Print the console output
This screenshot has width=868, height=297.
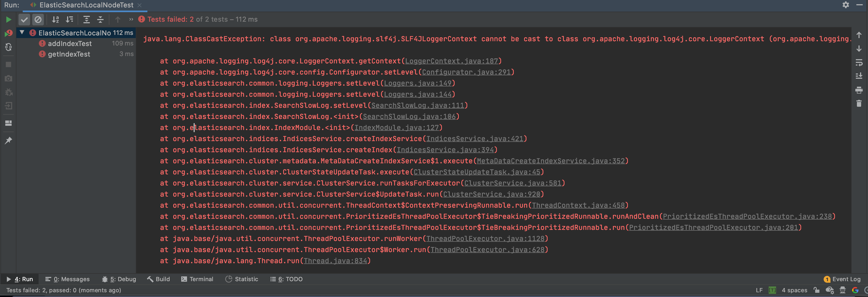tap(859, 90)
